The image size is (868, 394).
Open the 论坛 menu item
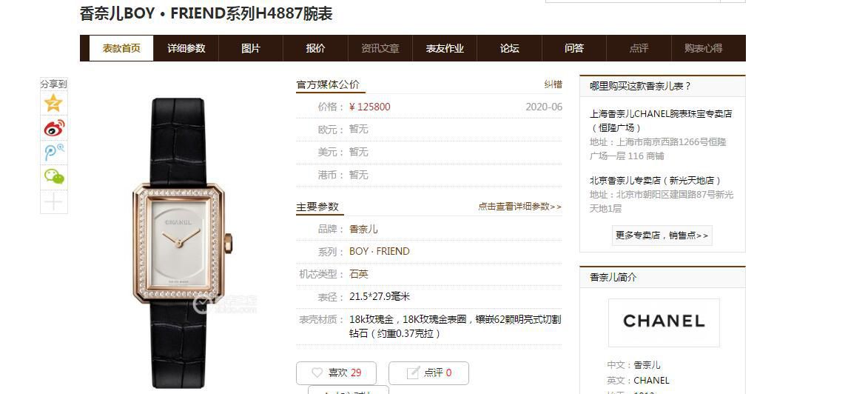tap(509, 48)
